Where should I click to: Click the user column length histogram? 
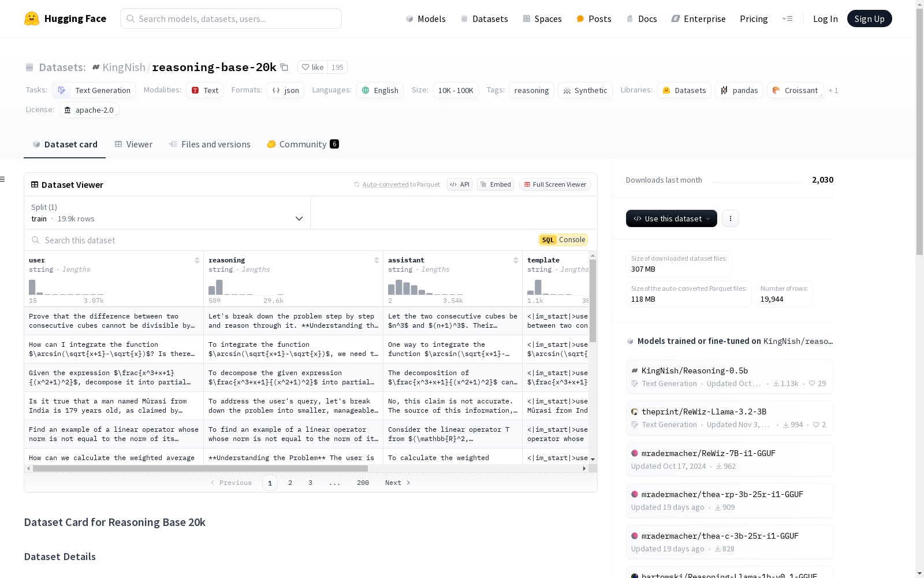[66, 287]
